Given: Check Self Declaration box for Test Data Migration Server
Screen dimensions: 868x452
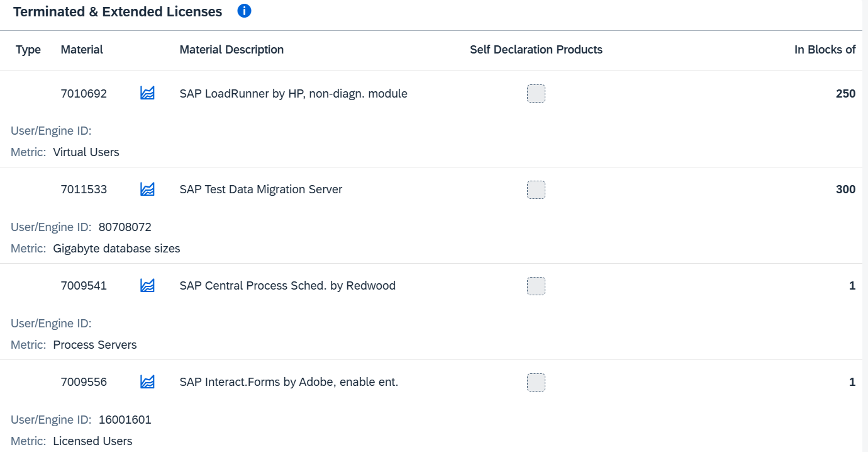Looking at the screenshot, I should [536, 189].
